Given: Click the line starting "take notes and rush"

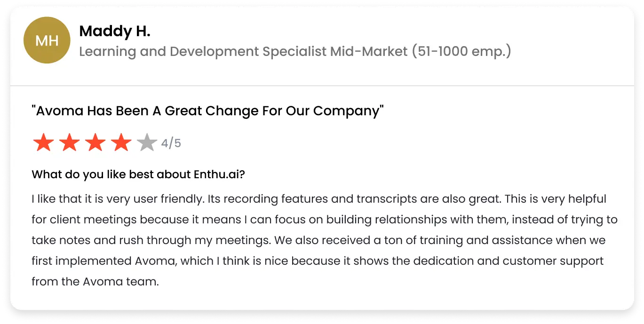Looking at the screenshot, I should (318, 240).
